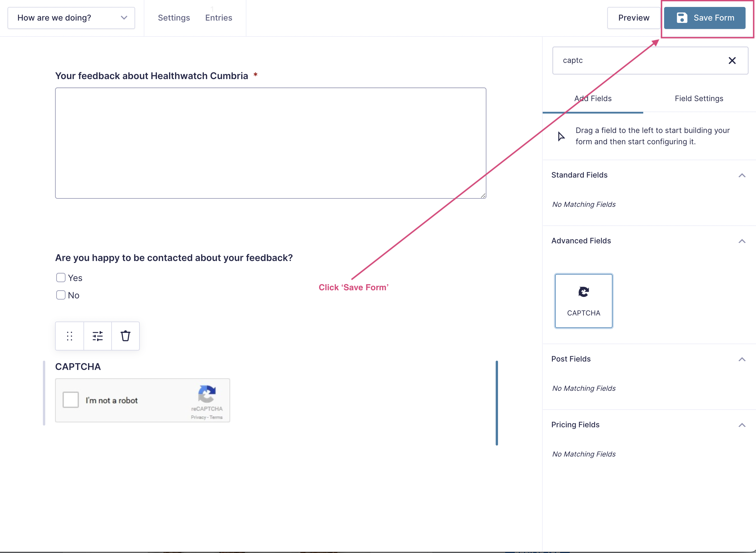Screen dimensions: 756x553
Task: Check the No checkbox
Action: pos(61,295)
